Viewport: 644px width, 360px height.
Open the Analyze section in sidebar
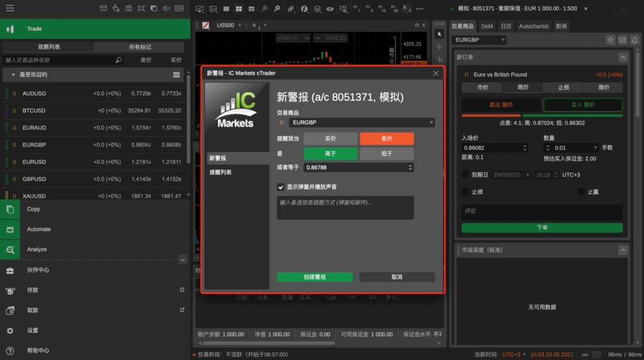tap(96, 249)
